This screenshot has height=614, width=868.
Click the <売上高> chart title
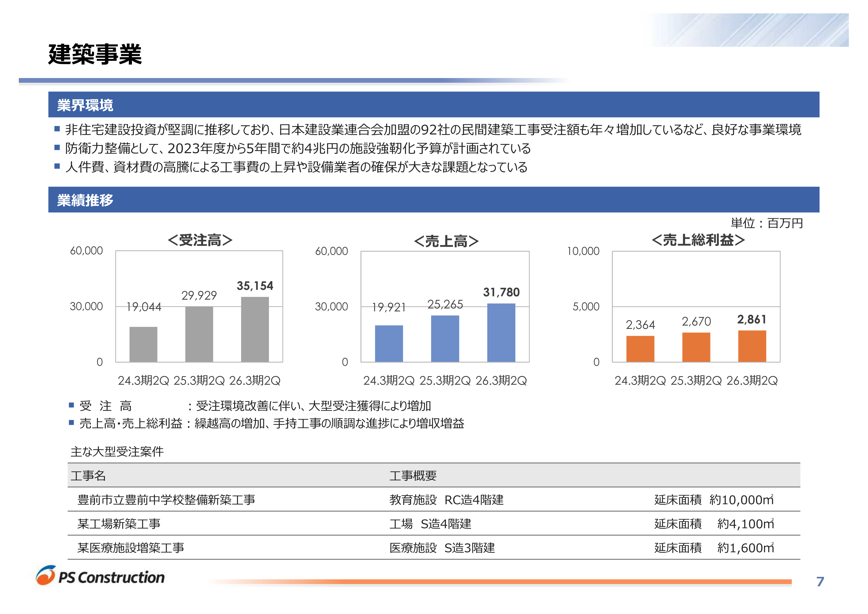point(446,241)
